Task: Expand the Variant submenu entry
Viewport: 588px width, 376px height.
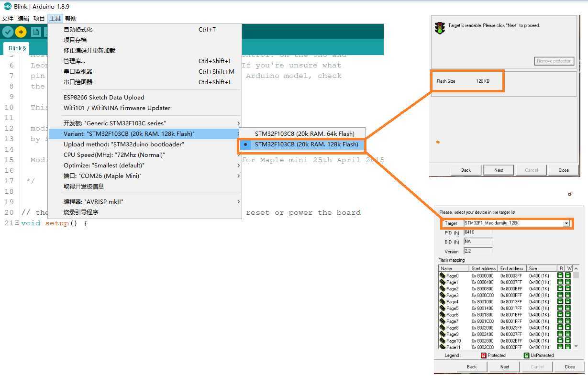Action: tap(144, 133)
